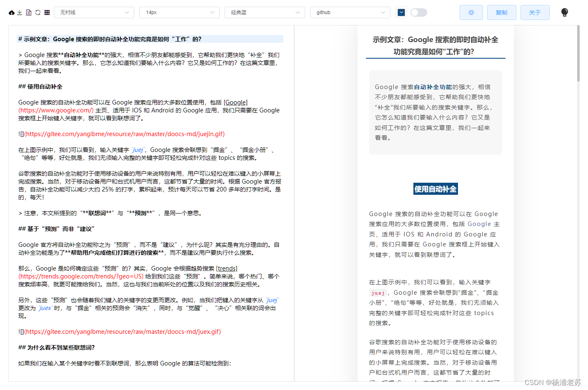Click the 关于 about button

[x=535, y=12]
